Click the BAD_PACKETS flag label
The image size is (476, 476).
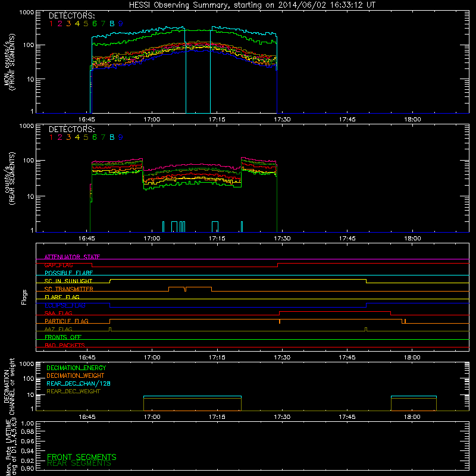point(65,345)
